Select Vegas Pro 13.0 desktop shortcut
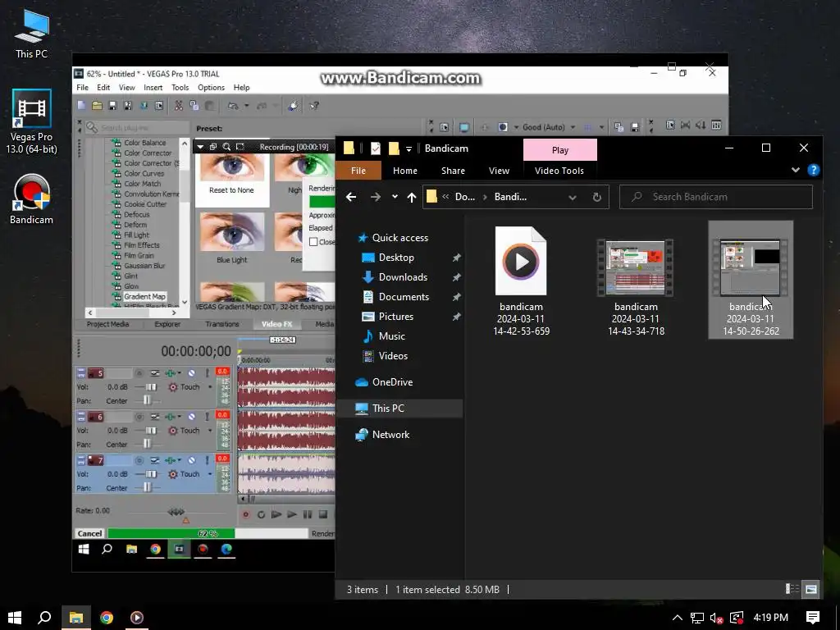 tap(32, 122)
